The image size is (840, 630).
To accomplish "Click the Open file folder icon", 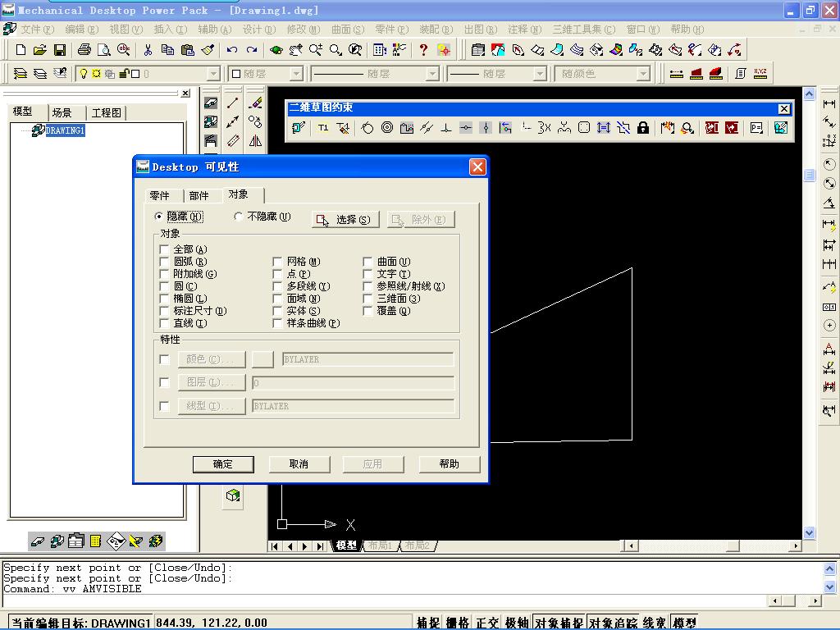I will [39, 50].
